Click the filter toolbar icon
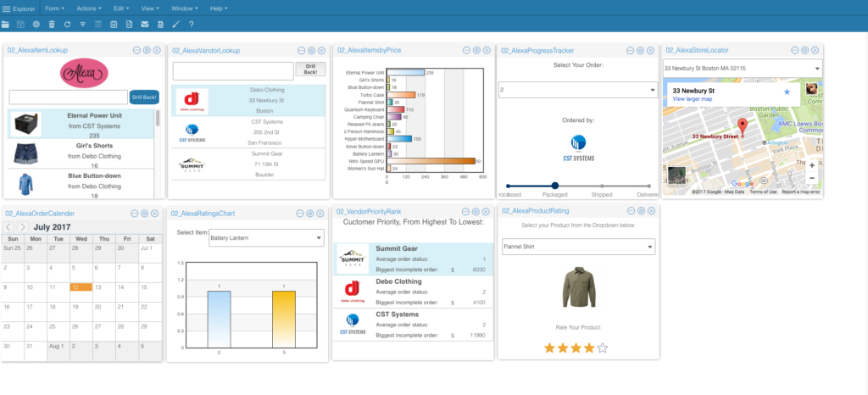Screen dimensions: 868x395 (82, 25)
